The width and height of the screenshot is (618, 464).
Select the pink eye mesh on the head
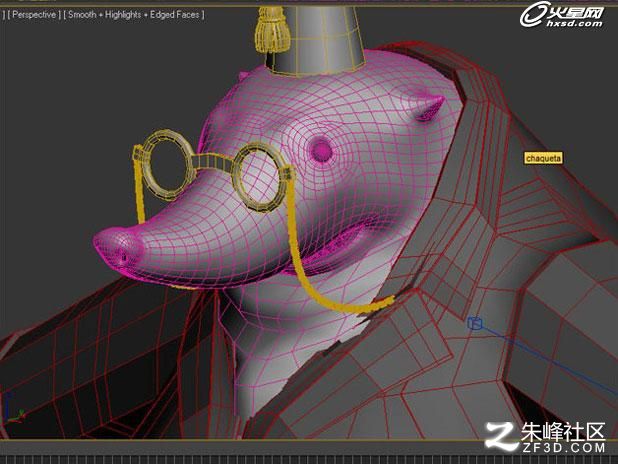click(x=321, y=150)
